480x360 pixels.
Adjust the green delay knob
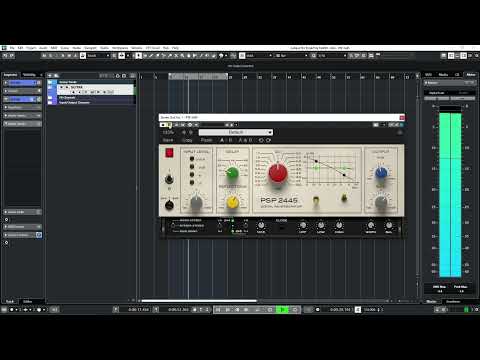click(x=232, y=172)
